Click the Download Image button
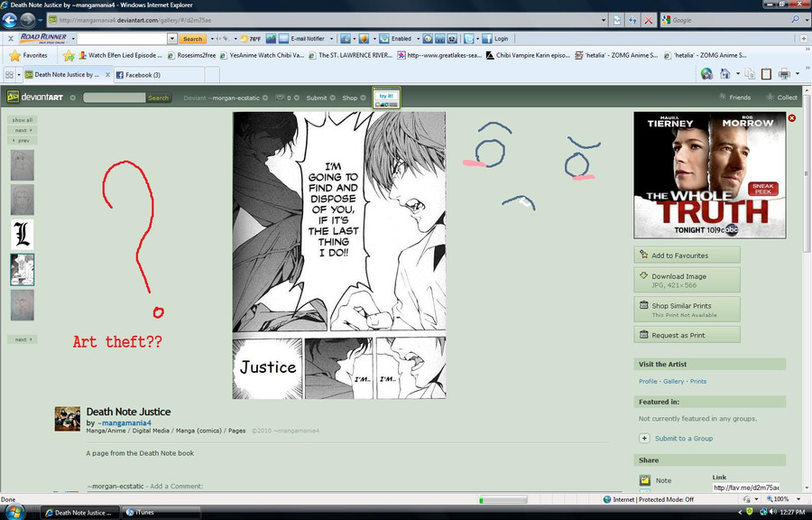Image resolution: width=812 pixels, height=520 pixels. [687, 280]
